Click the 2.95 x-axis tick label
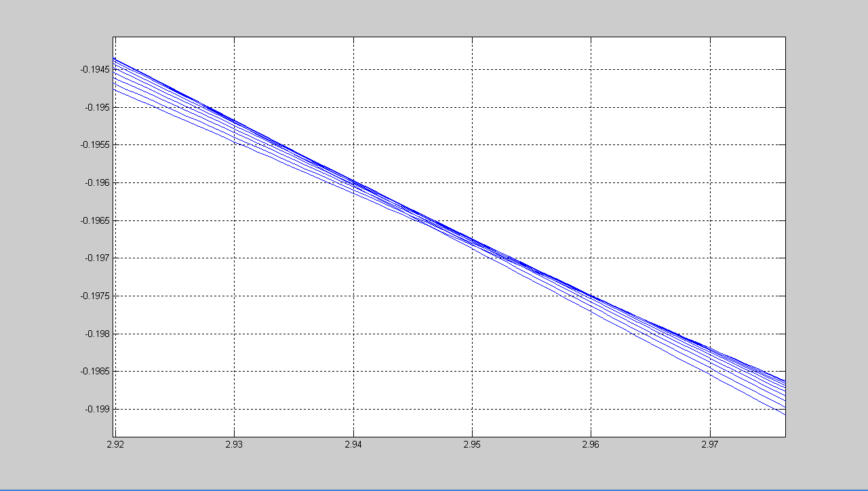The width and height of the screenshot is (868, 491). tap(472, 444)
